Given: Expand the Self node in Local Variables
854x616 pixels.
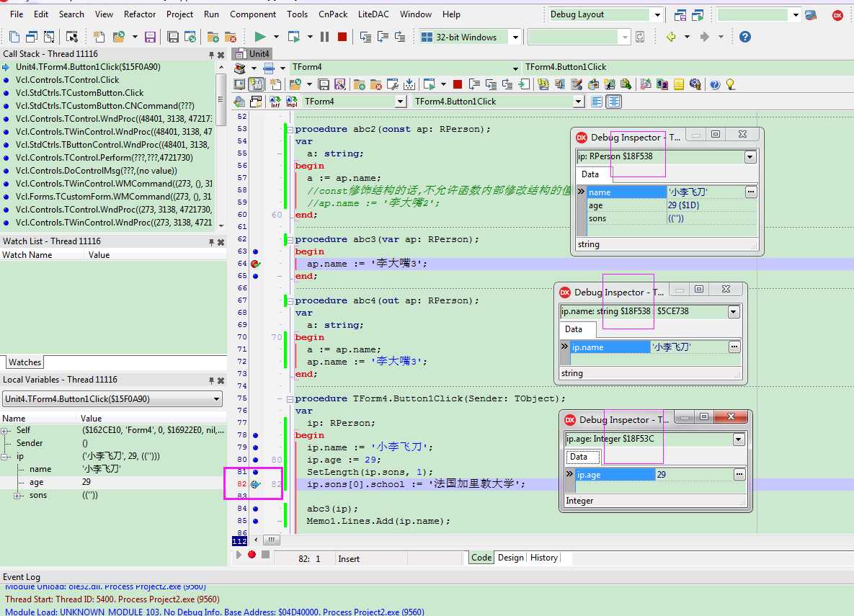Looking at the screenshot, I should [x=5, y=430].
